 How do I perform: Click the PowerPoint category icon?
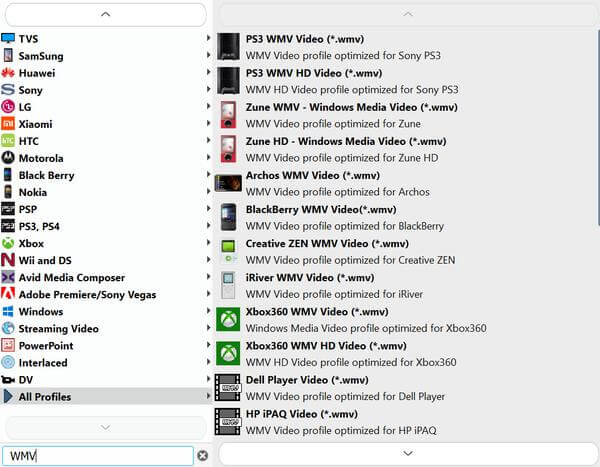[x=8, y=345]
